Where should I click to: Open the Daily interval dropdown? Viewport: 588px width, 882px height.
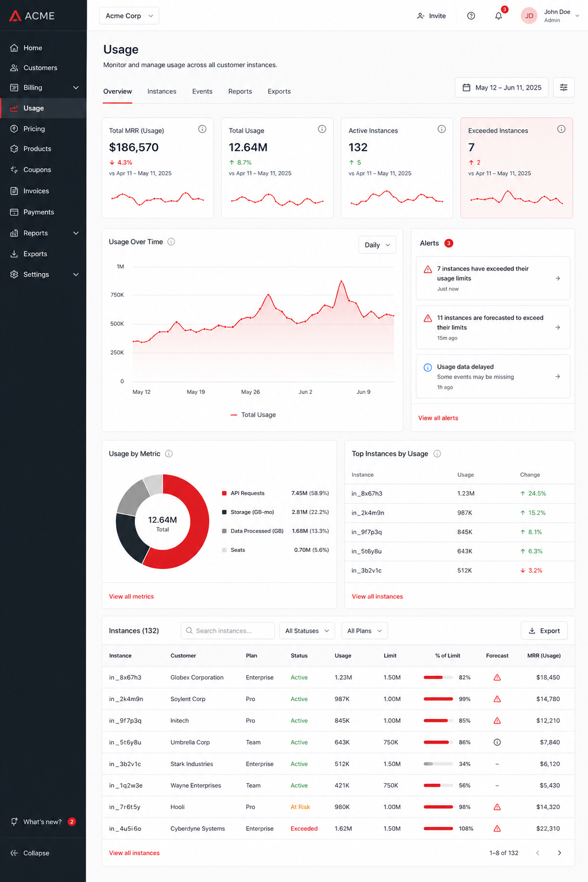pyautogui.click(x=377, y=245)
